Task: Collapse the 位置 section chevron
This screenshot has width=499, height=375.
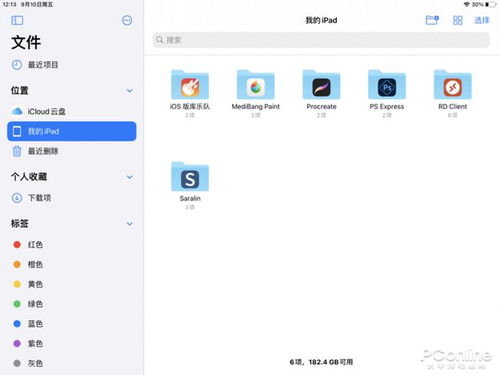Action: 130,91
